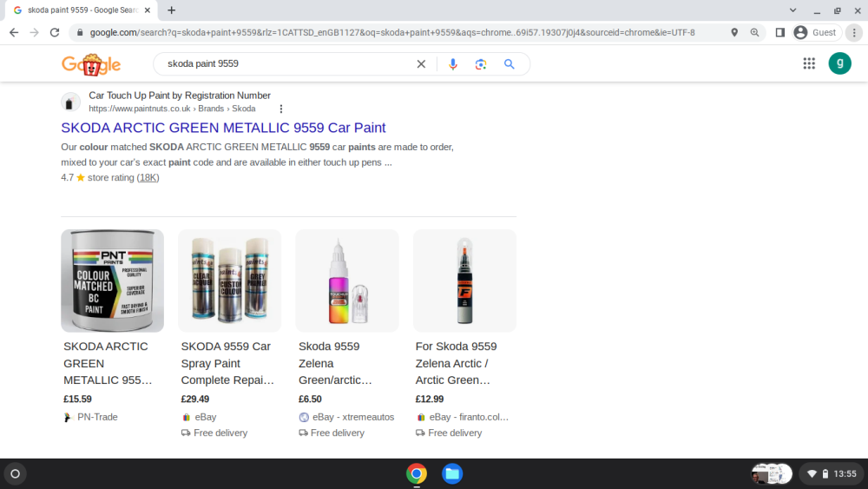Select the skoda paint 9559 browser tab

[x=82, y=10]
